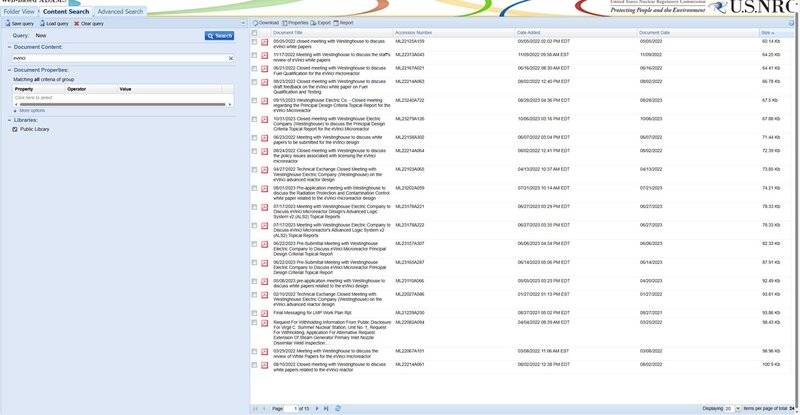Click the Load query toolbar icon

(42, 23)
